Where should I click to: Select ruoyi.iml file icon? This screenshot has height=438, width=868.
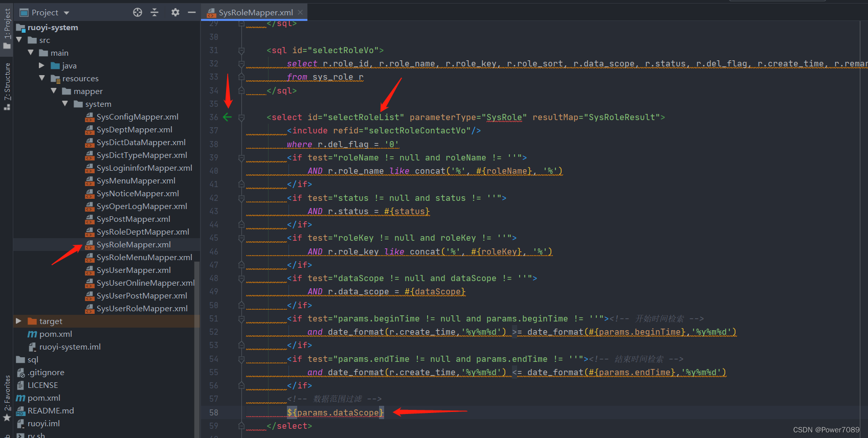[x=20, y=424]
